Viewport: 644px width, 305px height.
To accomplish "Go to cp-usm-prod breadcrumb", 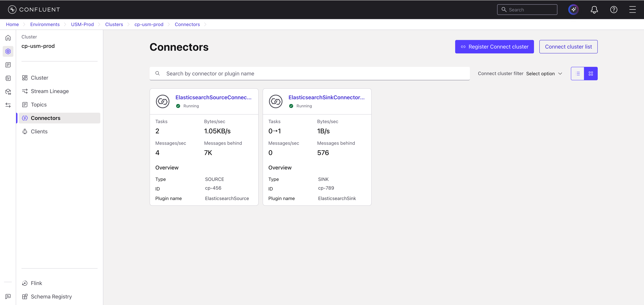I will tap(149, 24).
